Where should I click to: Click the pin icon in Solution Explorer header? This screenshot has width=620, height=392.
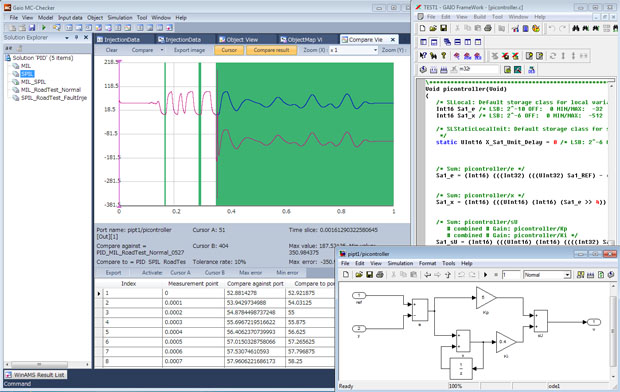[x=76, y=38]
